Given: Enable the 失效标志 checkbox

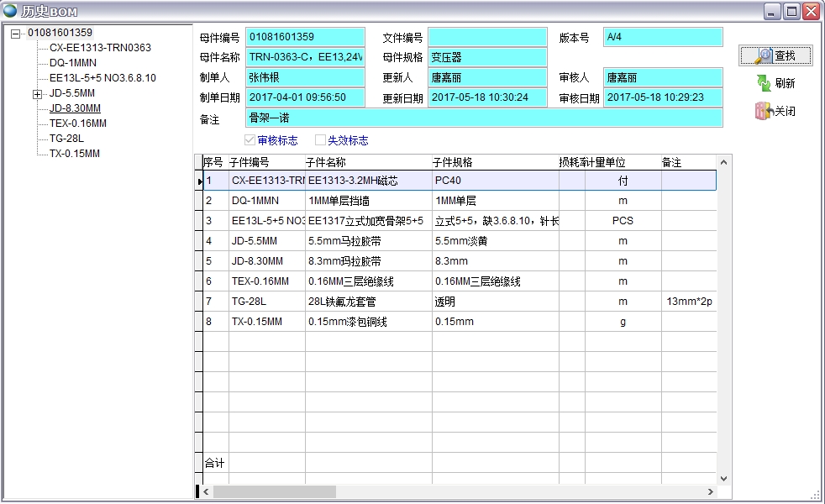Looking at the screenshot, I should tap(320, 139).
